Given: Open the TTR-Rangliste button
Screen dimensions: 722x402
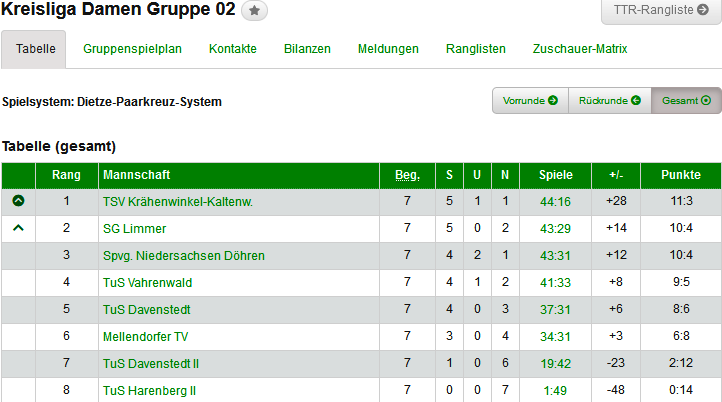Looking at the screenshot, I should (x=660, y=11).
